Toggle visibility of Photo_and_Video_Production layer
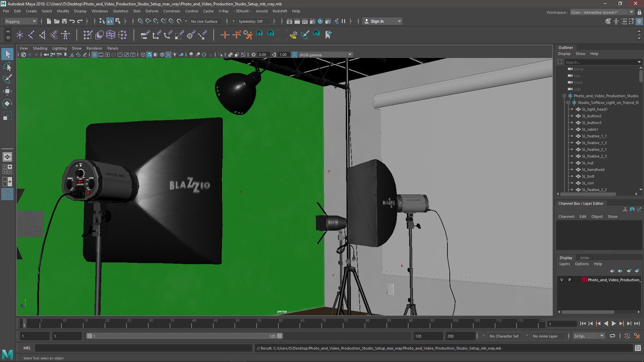644x362 pixels. pos(562,280)
